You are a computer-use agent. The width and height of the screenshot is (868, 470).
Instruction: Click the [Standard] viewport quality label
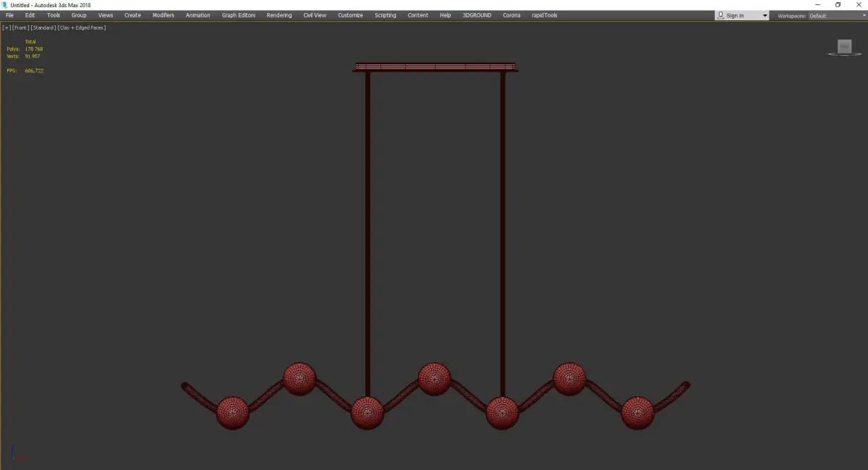pyautogui.click(x=43, y=27)
